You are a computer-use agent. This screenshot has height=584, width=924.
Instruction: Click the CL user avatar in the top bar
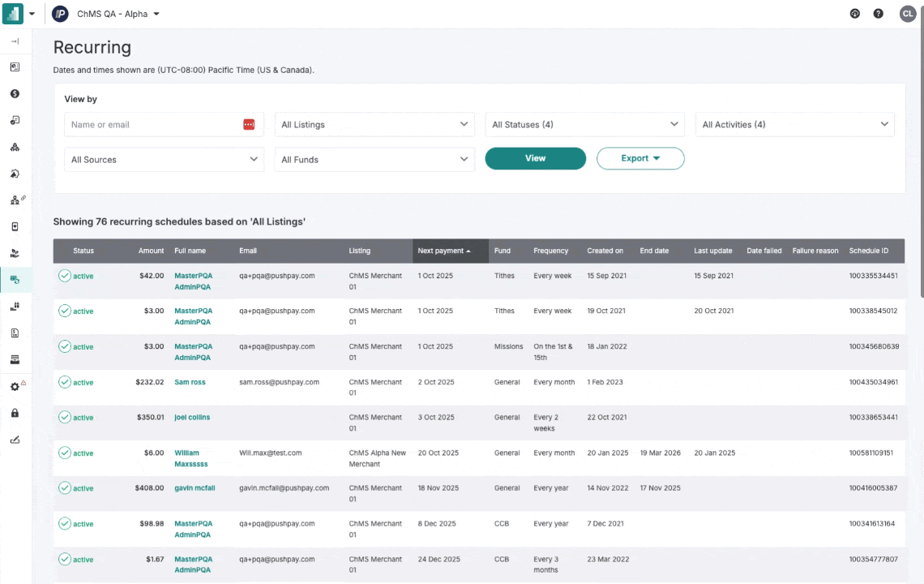908,13
